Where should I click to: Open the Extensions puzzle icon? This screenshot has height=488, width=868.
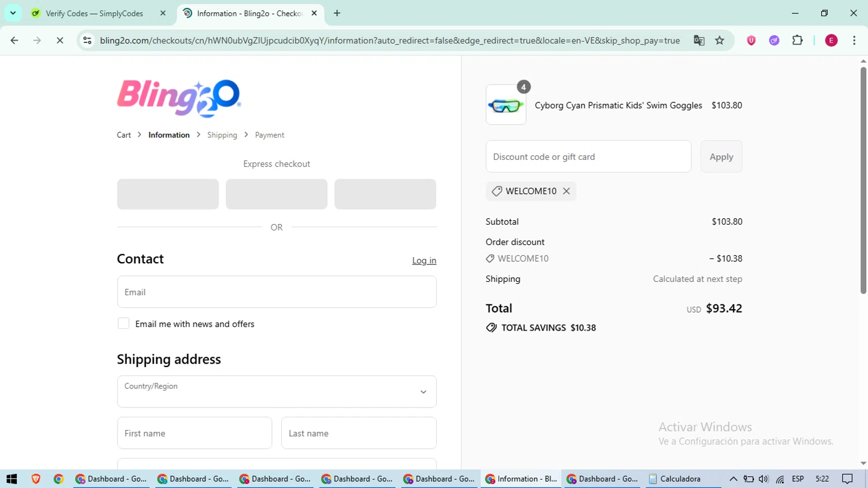click(797, 41)
